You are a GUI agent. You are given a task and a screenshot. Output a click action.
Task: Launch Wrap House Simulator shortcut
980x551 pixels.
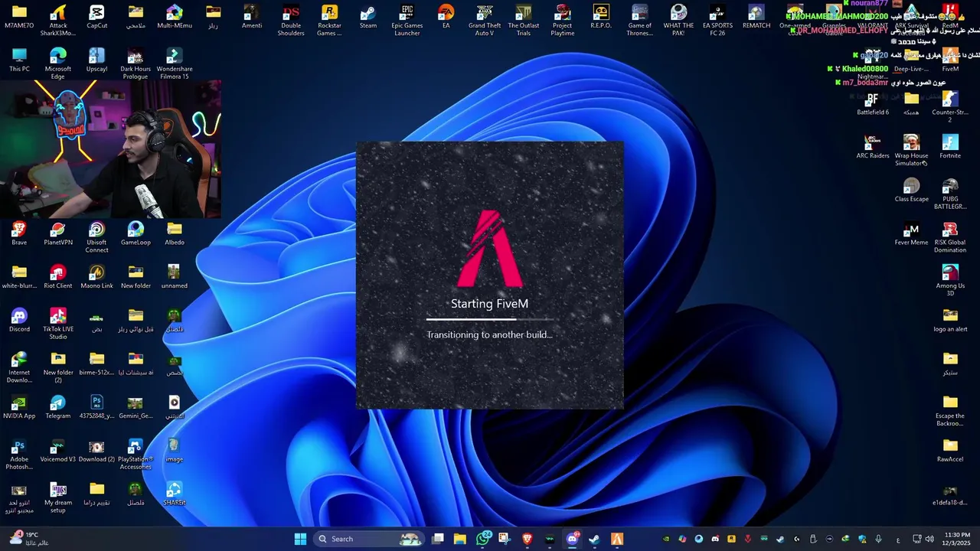click(x=911, y=151)
